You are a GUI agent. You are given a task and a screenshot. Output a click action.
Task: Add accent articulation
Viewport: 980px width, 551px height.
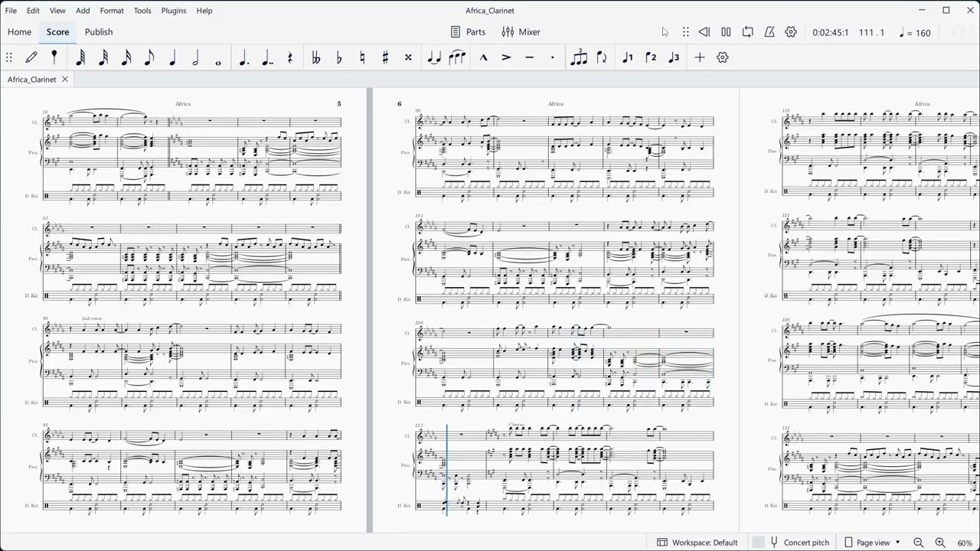click(506, 57)
